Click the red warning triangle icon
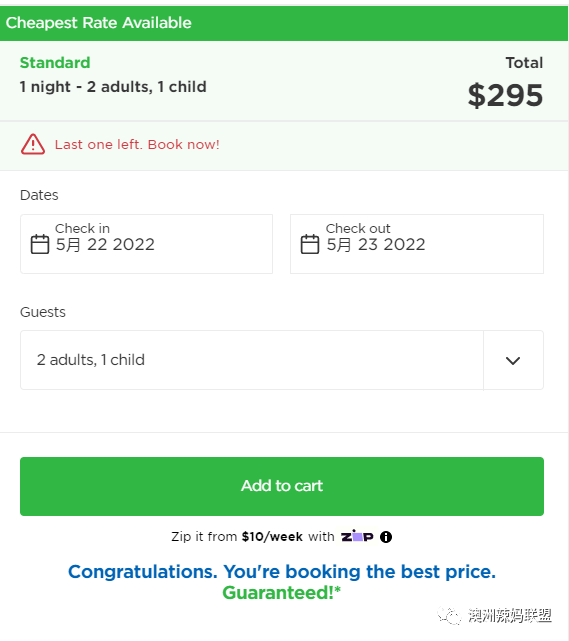569x641 pixels. coord(33,144)
